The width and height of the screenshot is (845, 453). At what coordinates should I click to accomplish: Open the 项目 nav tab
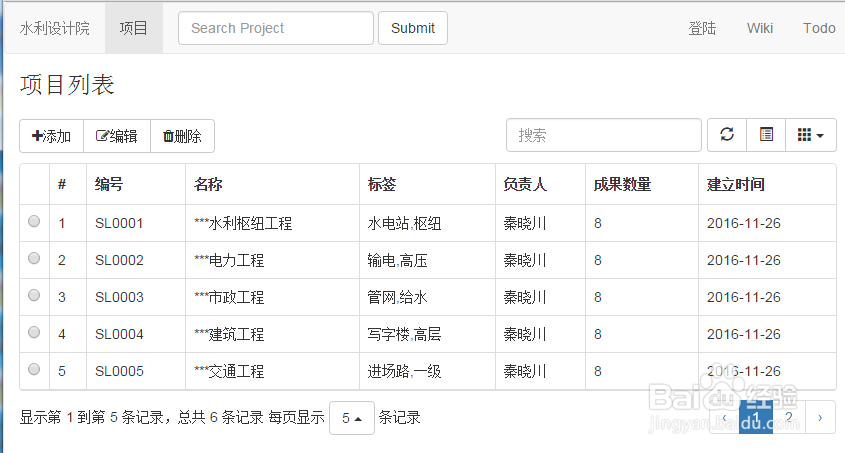(134, 28)
